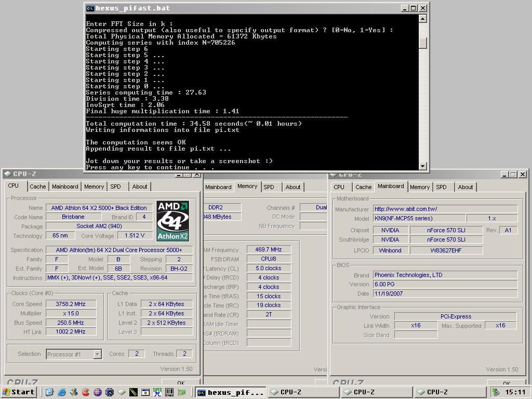Click the Package value 'Socket AM2 (940)'
This screenshot has width=532, height=399.
pyautogui.click(x=99, y=226)
